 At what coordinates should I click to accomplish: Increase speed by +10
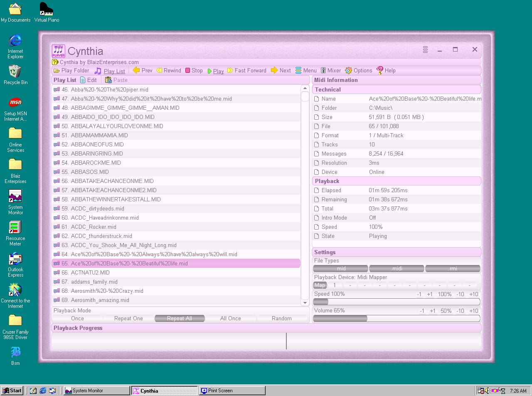[x=474, y=295]
